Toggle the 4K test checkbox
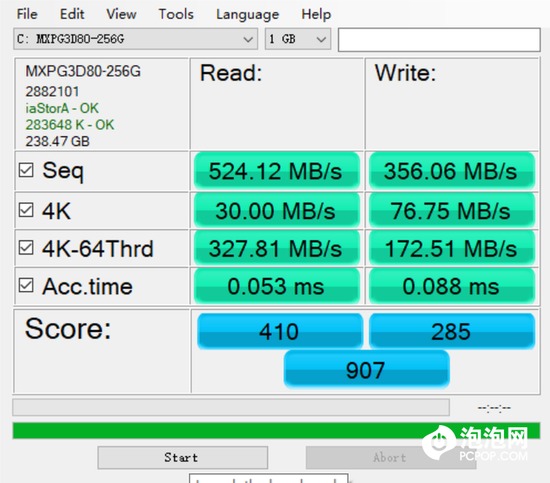Viewport: 550px width, 483px height. pyautogui.click(x=26, y=210)
